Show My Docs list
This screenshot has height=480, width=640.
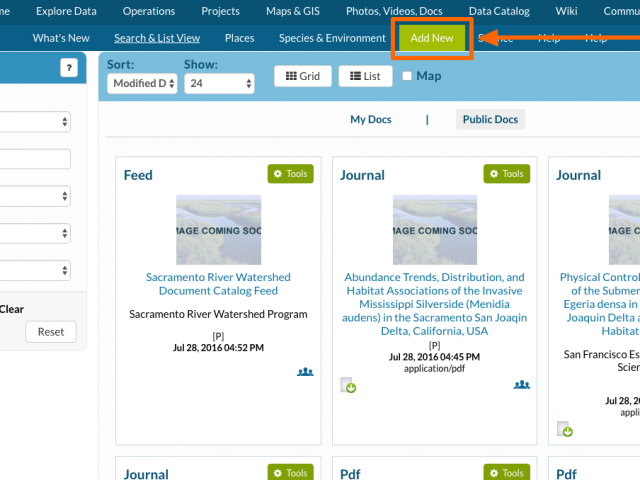(x=370, y=120)
